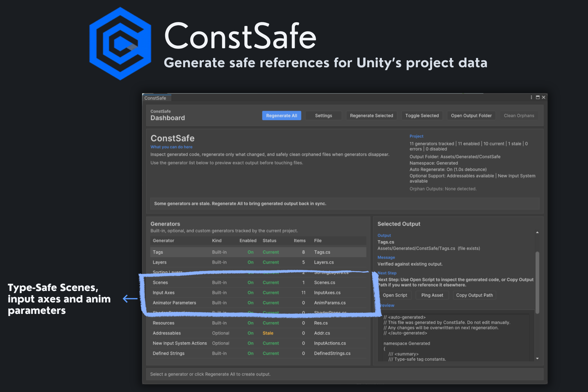Click the Ping Asset button
The image size is (588, 392).
(x=432, y=295)
